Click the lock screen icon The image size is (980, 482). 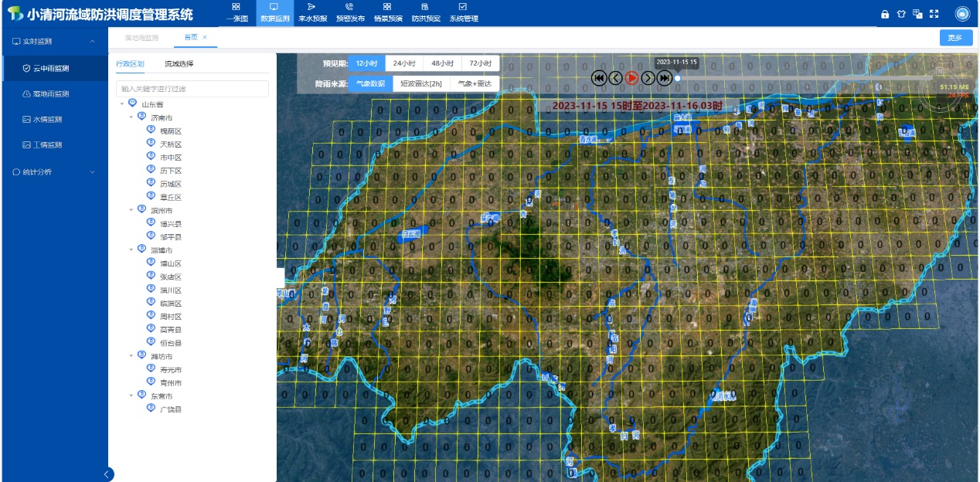[885, 14]
